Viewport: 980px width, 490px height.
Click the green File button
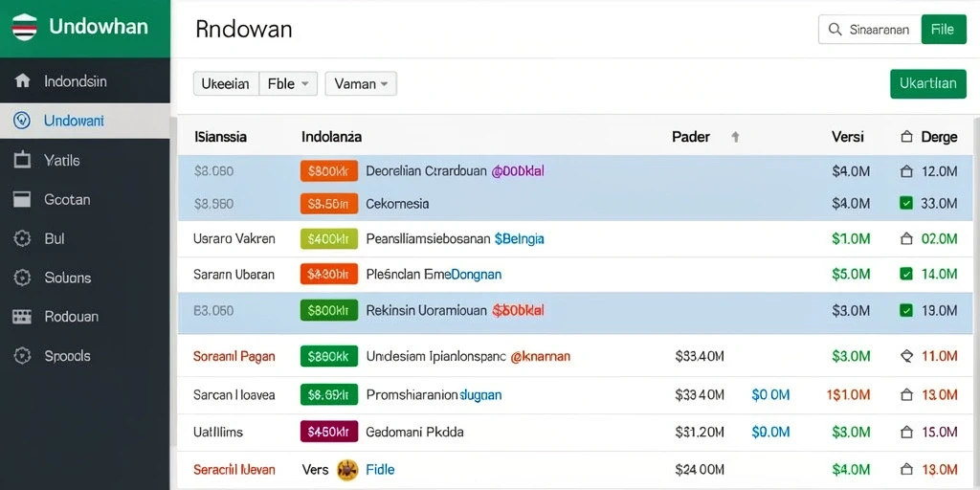[x=943, y=30]
